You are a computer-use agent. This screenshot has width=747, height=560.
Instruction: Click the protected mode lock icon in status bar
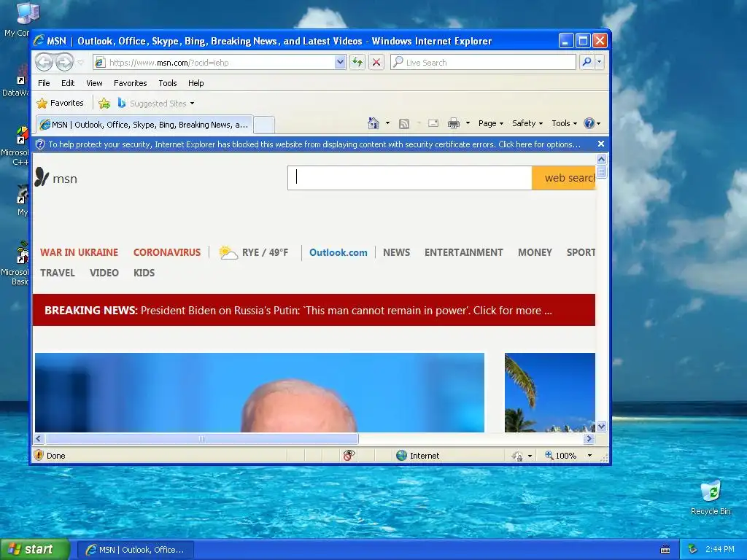pos(517,456)
